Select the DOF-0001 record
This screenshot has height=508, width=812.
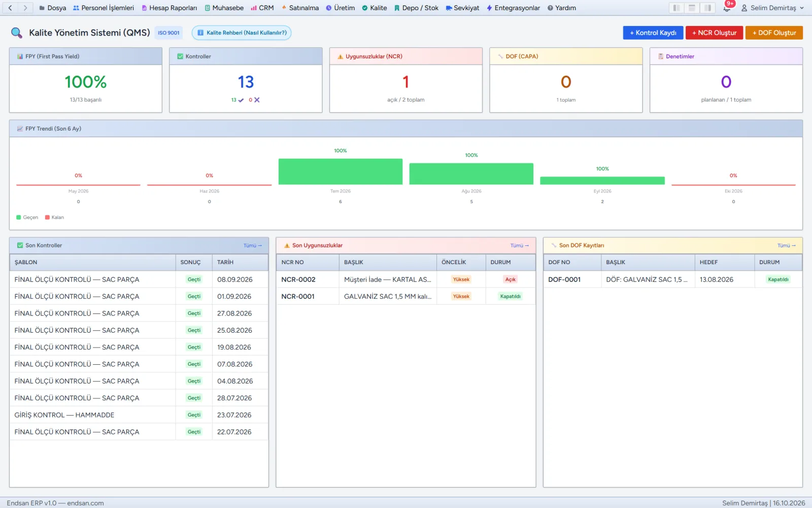coord(673,279)
